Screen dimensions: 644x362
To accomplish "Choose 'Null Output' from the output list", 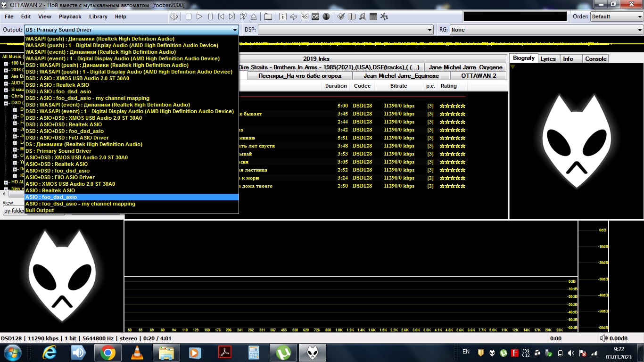I will tap(40, 210).
